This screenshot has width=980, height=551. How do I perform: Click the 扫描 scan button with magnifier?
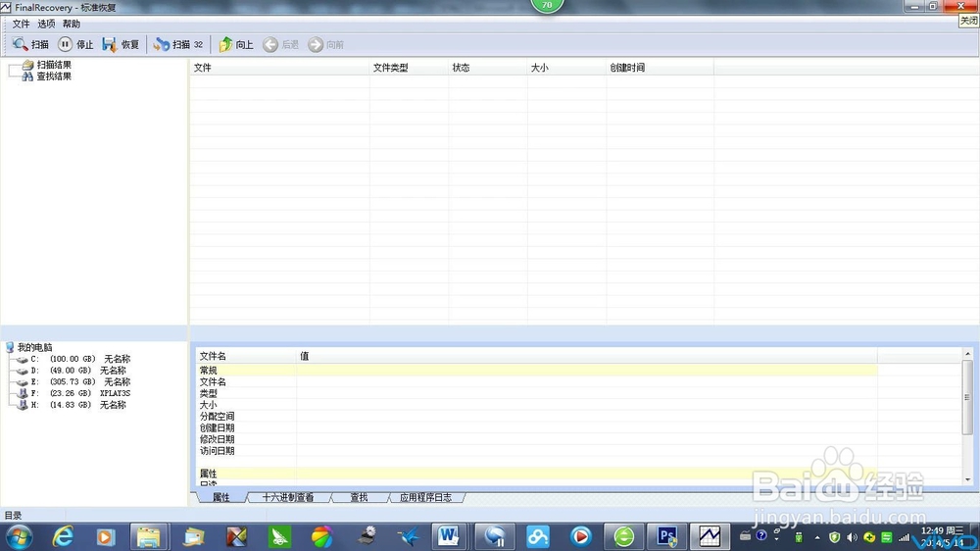[30, 44]
